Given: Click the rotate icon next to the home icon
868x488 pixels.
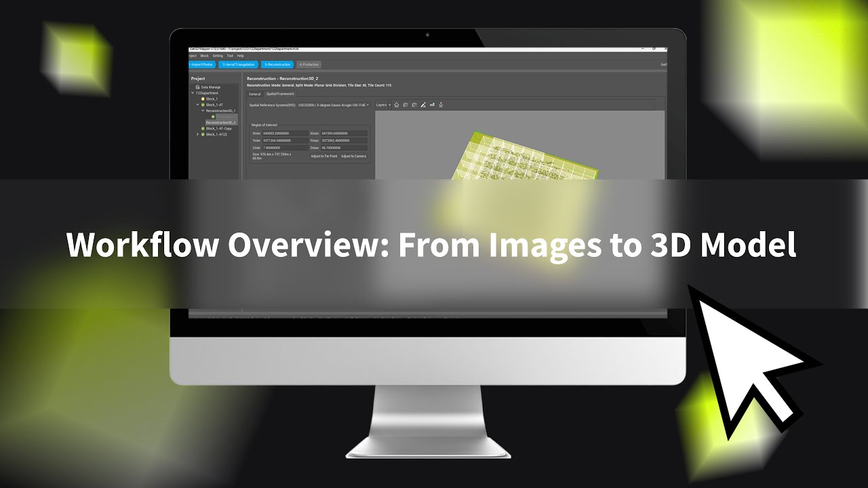Looking at the screenshot, I should pos(406,105).
